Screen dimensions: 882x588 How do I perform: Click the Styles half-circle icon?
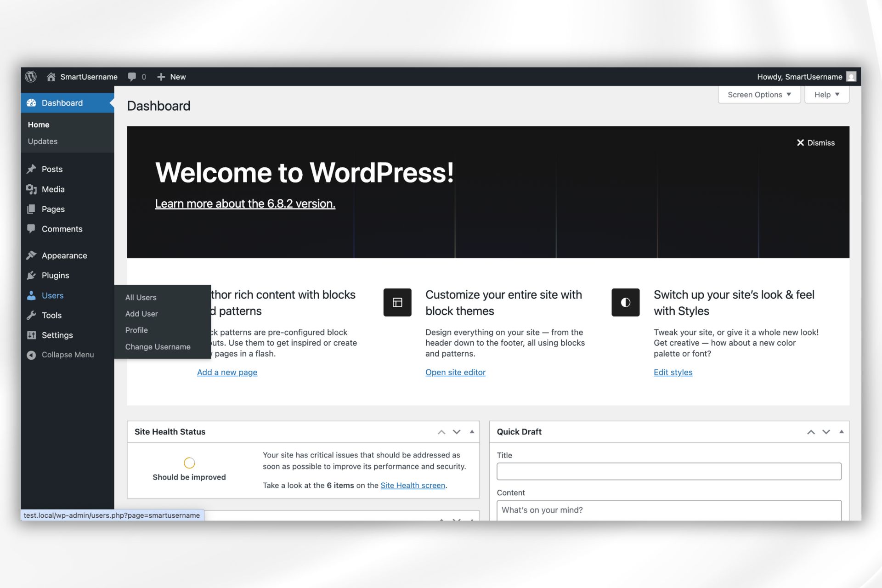pos(625,302)
